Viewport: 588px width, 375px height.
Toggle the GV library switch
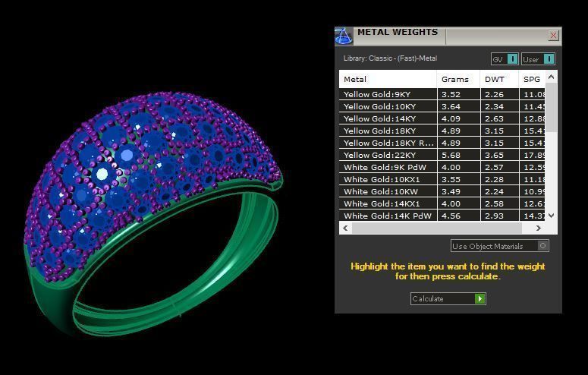pyautogui.click(x=505, y=59)
